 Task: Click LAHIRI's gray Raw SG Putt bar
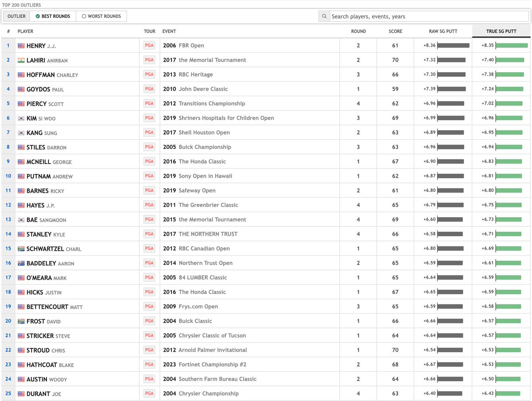451,60
